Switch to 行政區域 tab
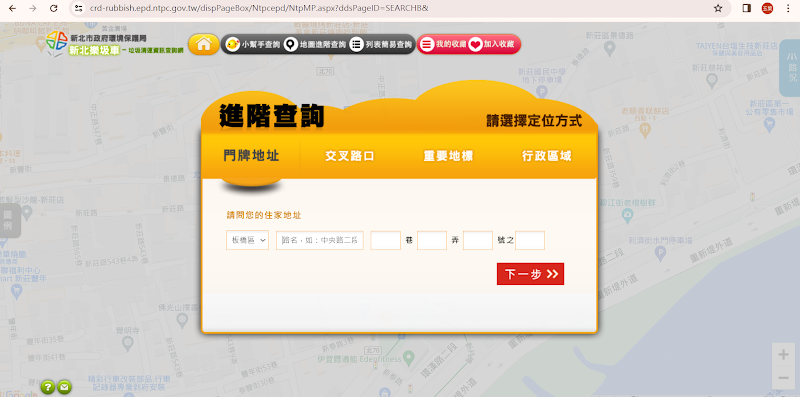 [546, 156]
